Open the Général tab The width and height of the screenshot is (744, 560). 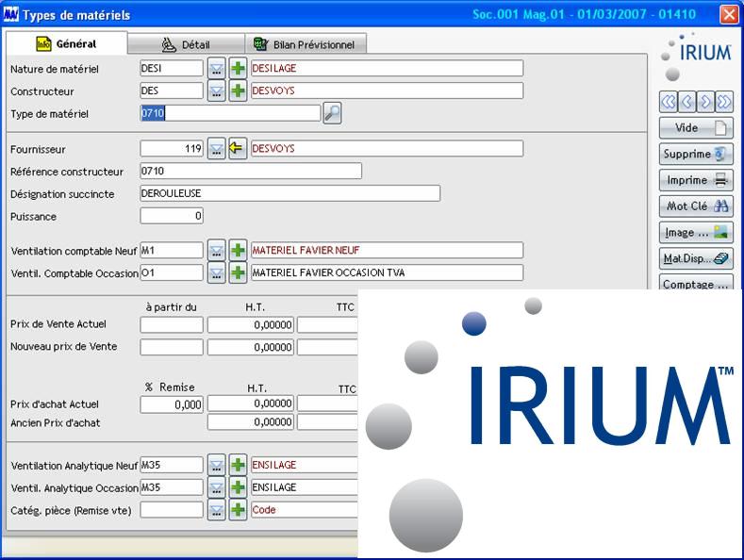pyautogui.click(x=66, y=43)
